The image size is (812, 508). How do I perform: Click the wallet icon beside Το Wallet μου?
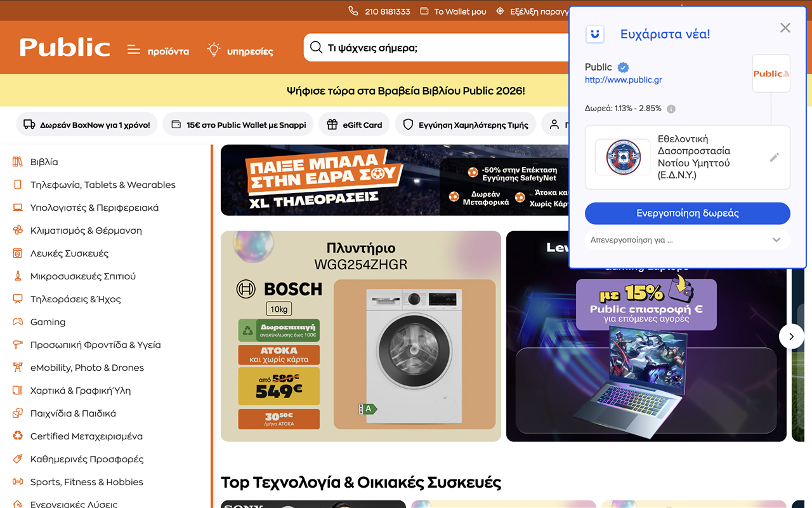pos(424,11)
